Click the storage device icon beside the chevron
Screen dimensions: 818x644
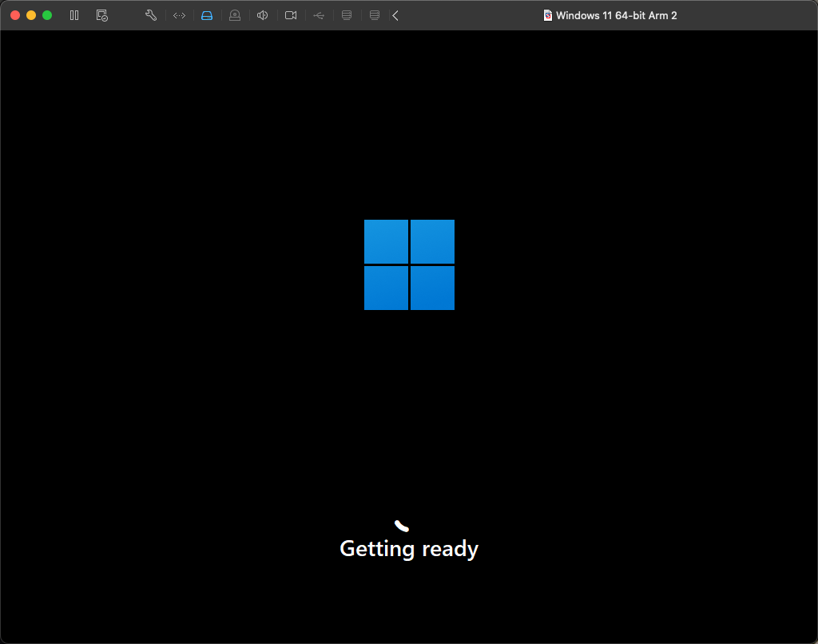pos(375,16)
